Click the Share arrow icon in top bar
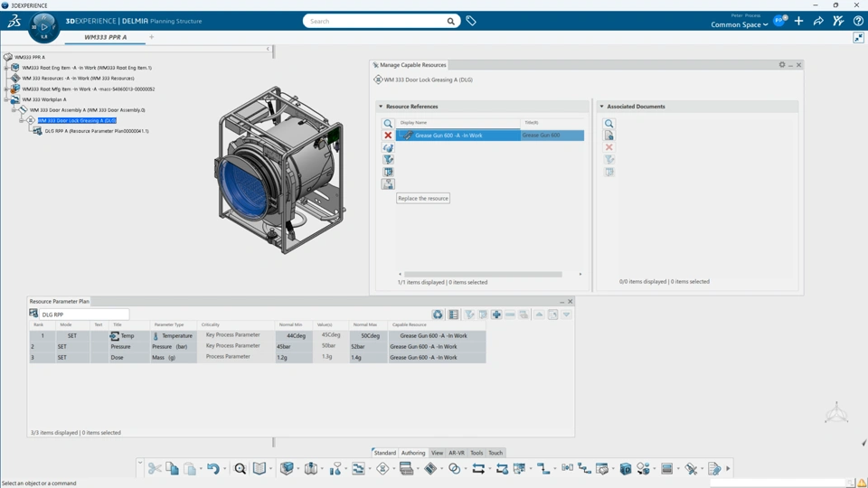868x488 pixels. tap(818, 21)
